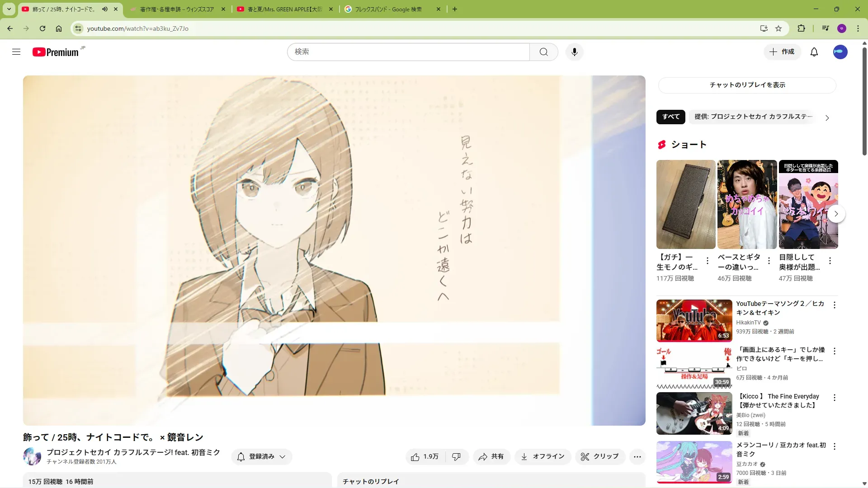The width and height of the screenshot is (868, 488).
Task: Click チャットのリプレイを表示 button
Action: (x=747, y=85)
